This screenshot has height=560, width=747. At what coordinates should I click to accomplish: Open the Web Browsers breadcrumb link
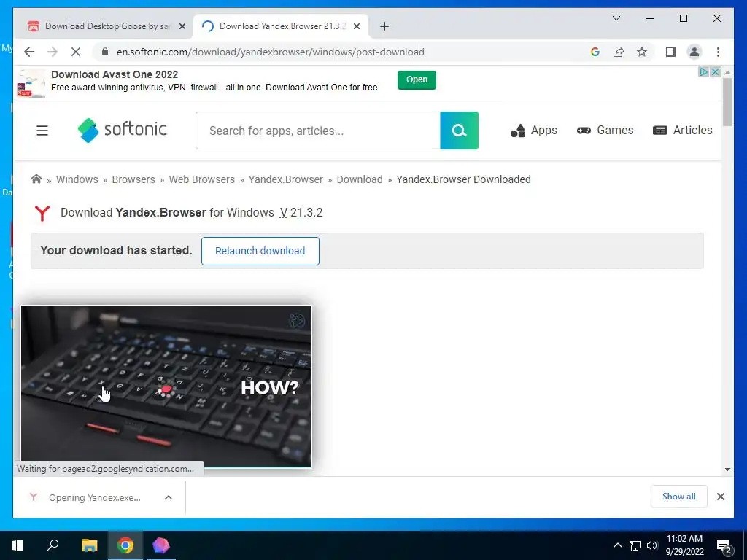click(202, 179)
